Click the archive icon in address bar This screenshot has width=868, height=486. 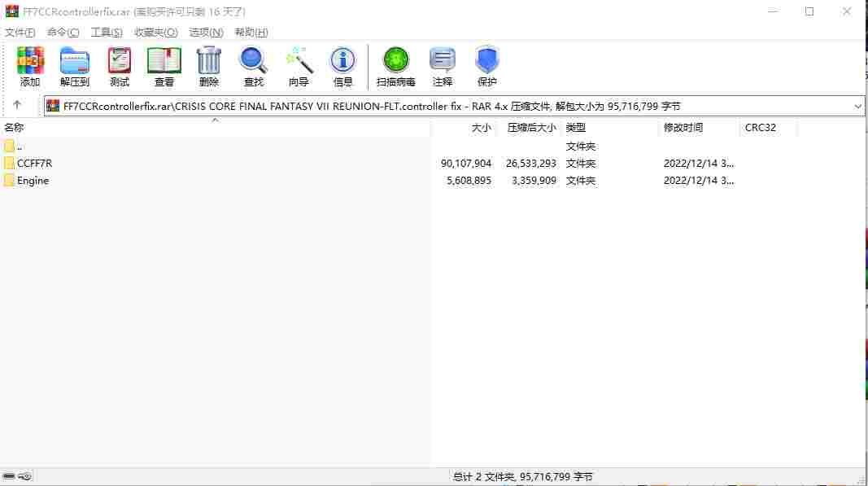click(53, 106)
